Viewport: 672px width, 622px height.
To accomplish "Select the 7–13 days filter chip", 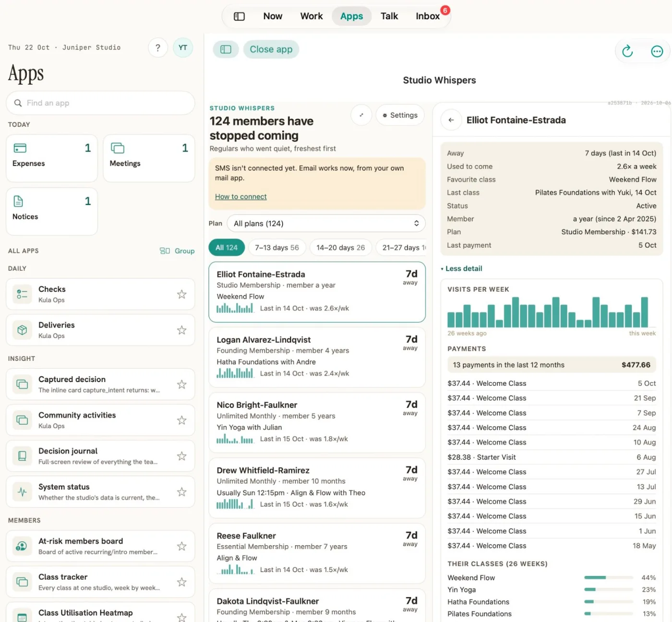I will point(277,248).
